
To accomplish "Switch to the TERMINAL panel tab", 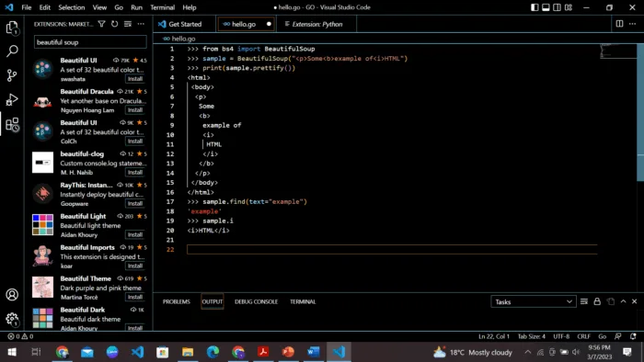I will tap(303, 301).
